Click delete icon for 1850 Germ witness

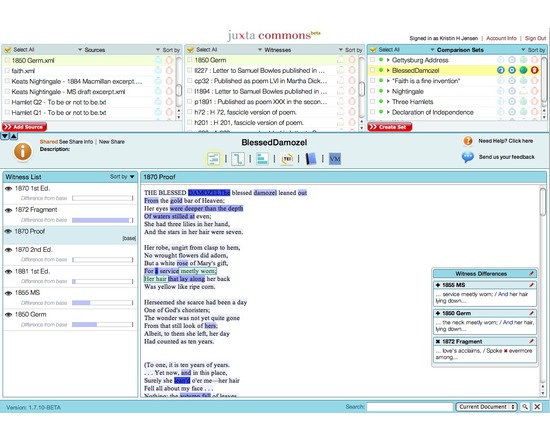(x=352, y=60)
